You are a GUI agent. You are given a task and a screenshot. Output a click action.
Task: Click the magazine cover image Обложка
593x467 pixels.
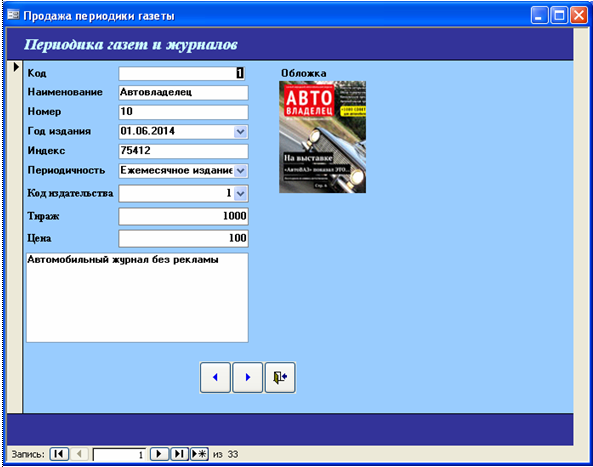click(322, 137)
